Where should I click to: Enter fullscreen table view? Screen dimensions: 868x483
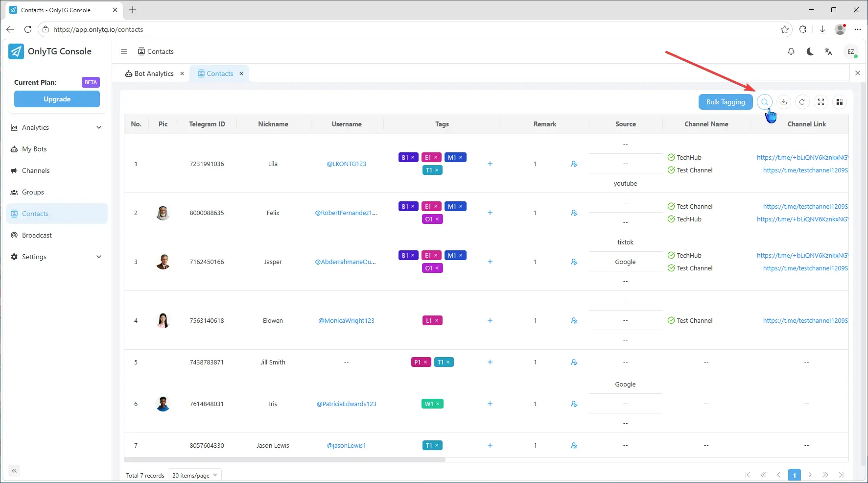point(821,102)
